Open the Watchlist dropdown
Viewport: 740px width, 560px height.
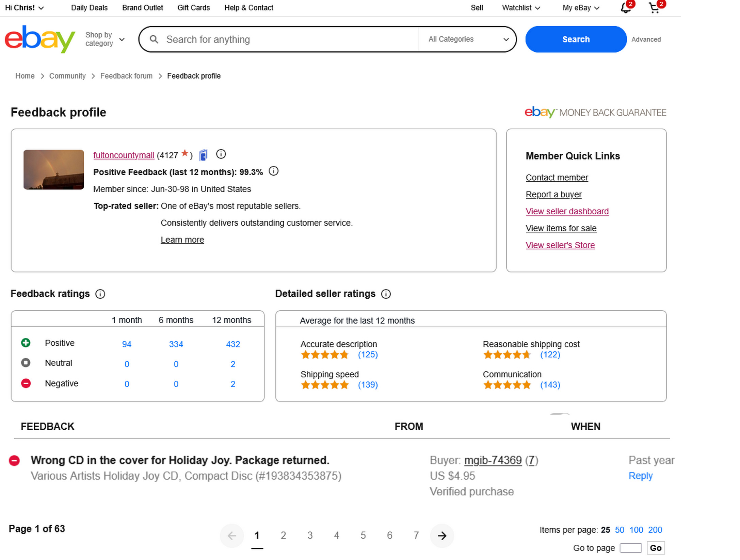click(520, 8)
